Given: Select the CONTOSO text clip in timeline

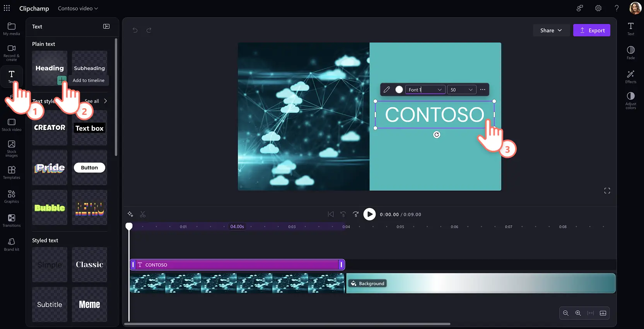Looking at the screenshot, I should 237,265.
